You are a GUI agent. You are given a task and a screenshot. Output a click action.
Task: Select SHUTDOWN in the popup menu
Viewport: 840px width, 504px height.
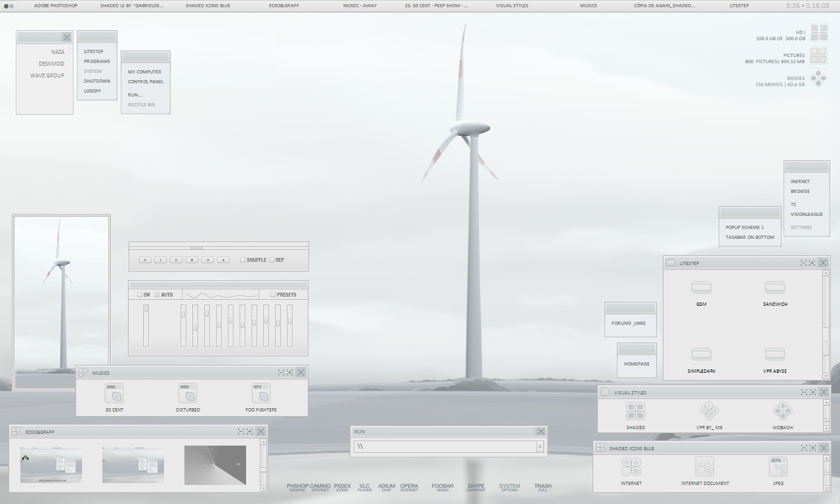pos(97,81)
